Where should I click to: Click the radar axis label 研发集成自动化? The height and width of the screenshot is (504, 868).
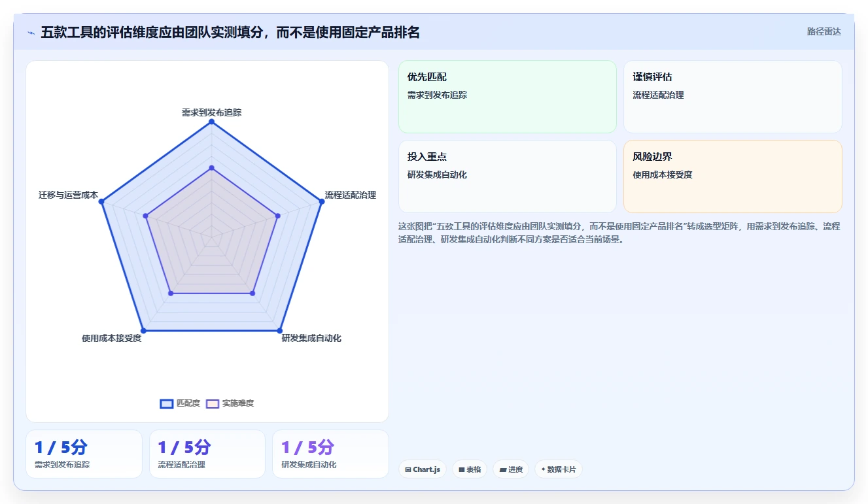[x=311, y=338]
